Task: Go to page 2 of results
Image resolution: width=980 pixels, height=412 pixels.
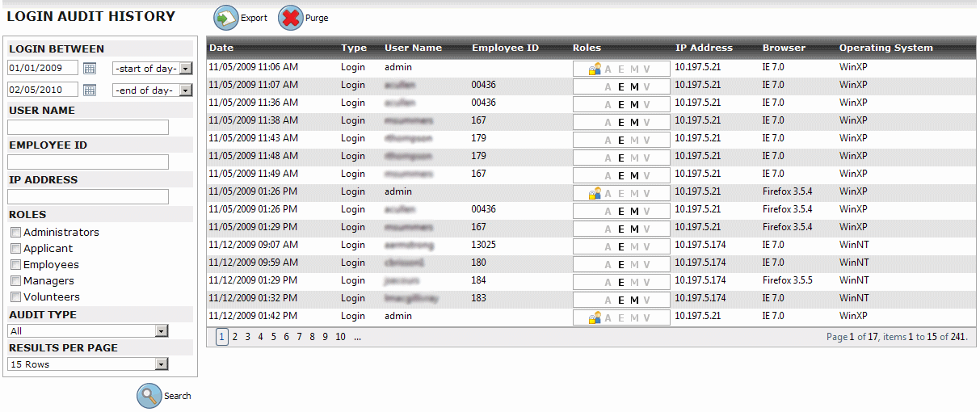Action: [x=235, y=337]
